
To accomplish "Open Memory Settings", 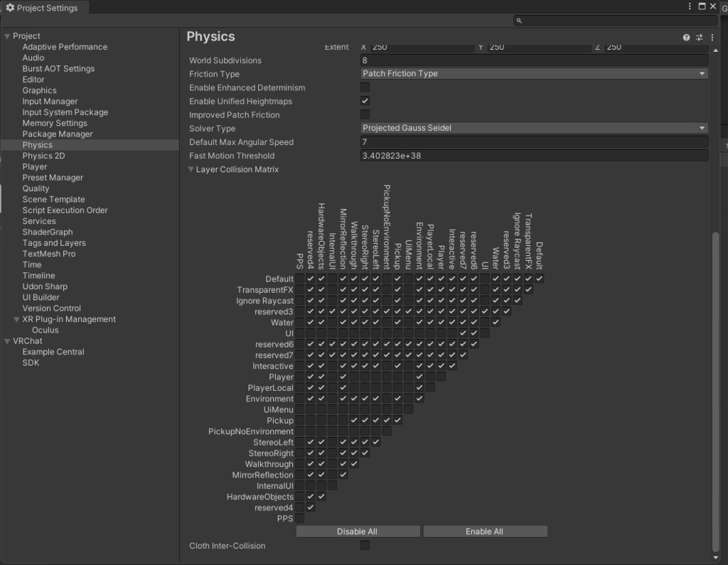I will (55, 123).
